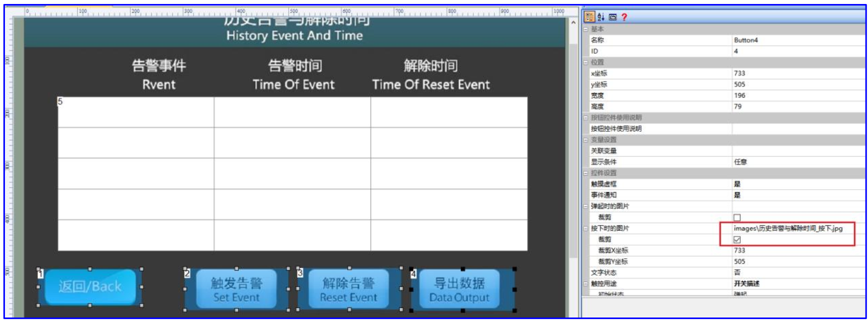Select the 关联变量 property label
This screenshot has height=322, width=868.
click(604, 151)
